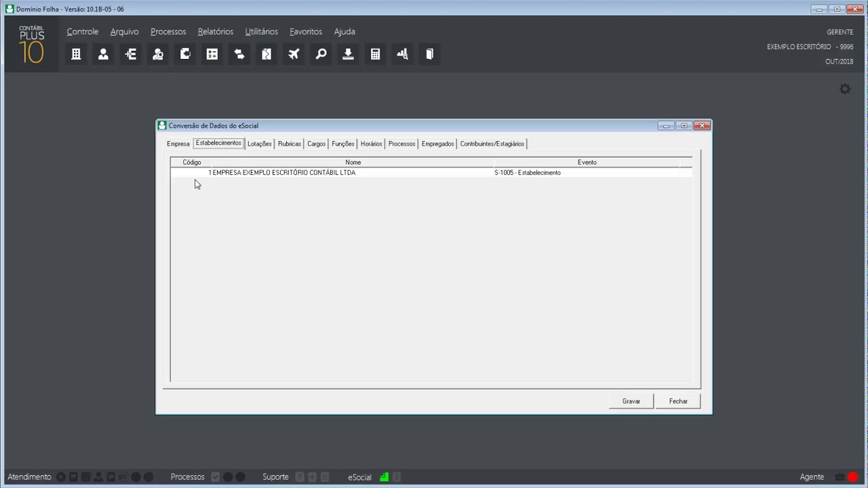The height and width of the screenshot is (488, 868).
Task: Open the Processos tab in the eSocial dialog
Action: click(402, 144)
